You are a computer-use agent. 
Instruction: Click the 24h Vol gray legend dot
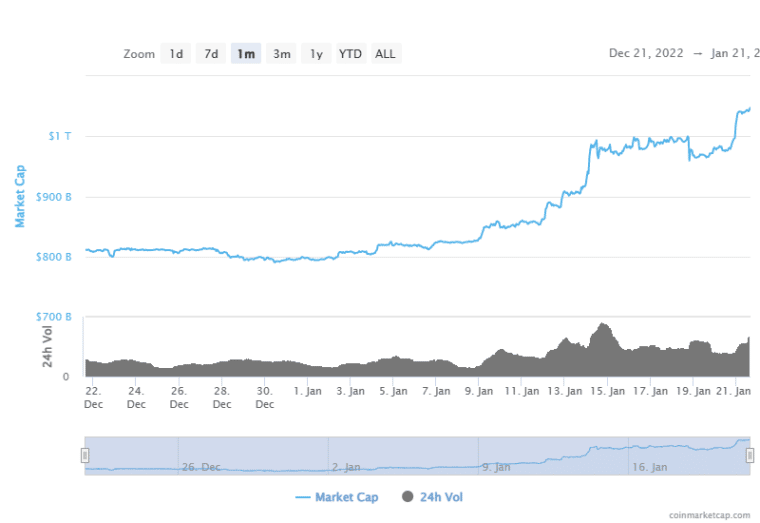[406, 497]
